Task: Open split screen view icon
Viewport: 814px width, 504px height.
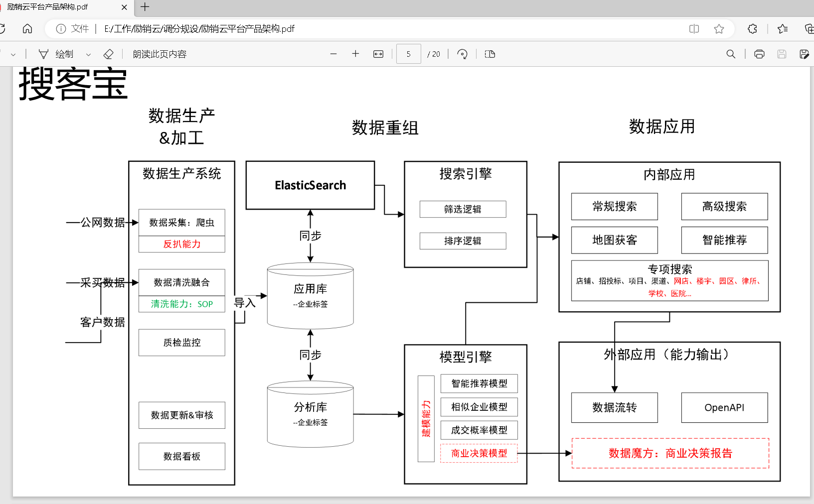Action: pyautogui.click(x=694, y=29)
